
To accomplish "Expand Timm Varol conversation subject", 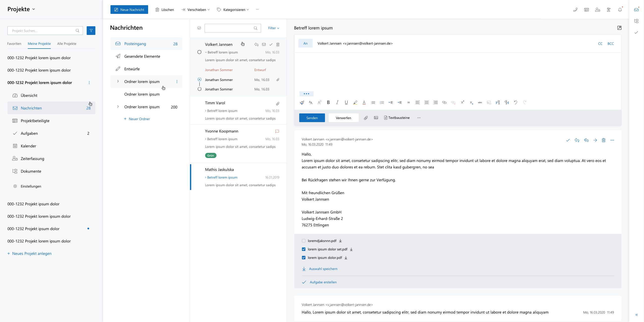I will point(206,111).
